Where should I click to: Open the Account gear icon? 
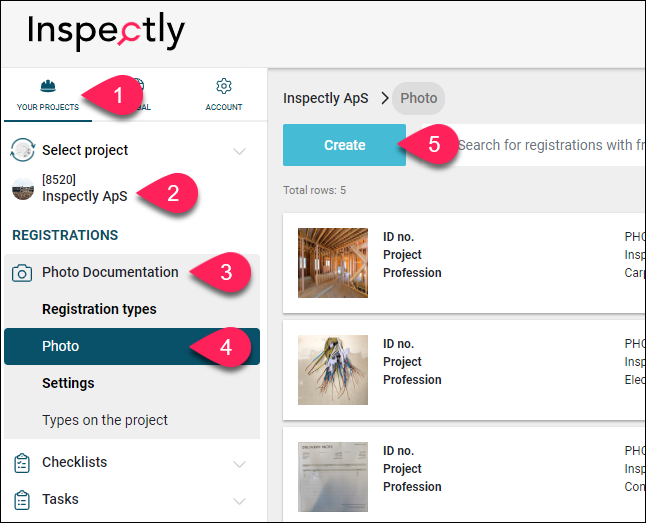click(224, 86)
